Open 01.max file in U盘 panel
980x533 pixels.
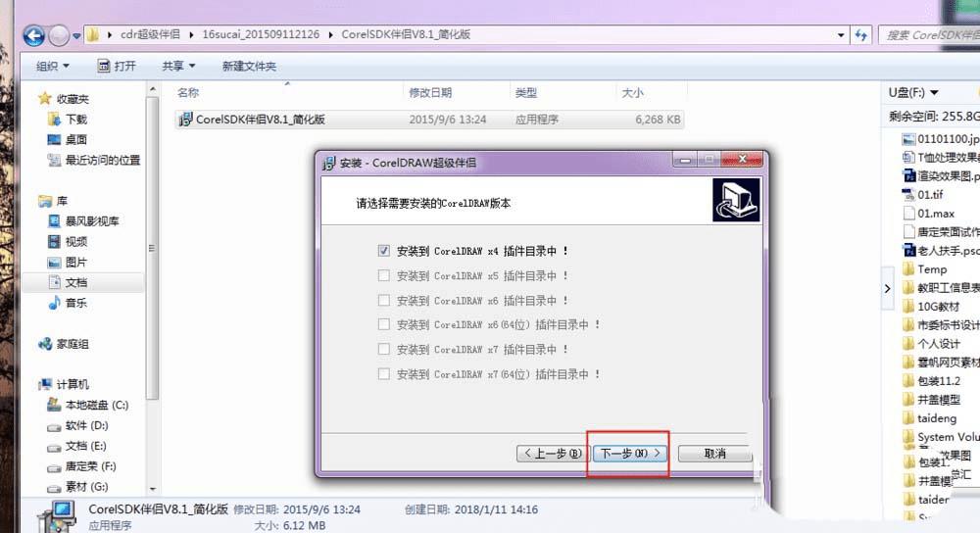click(928, 214)
